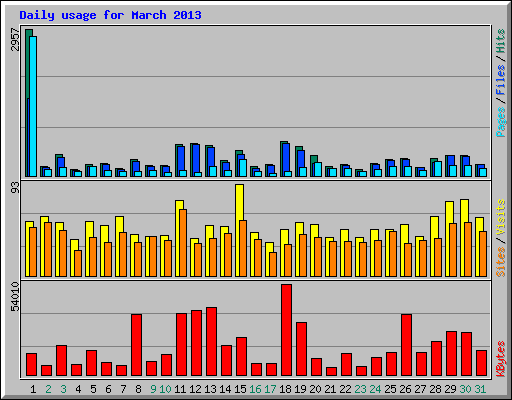Click the tallest red KBytes bar on day 18
The image size is (512, 400).
point(286,330)
